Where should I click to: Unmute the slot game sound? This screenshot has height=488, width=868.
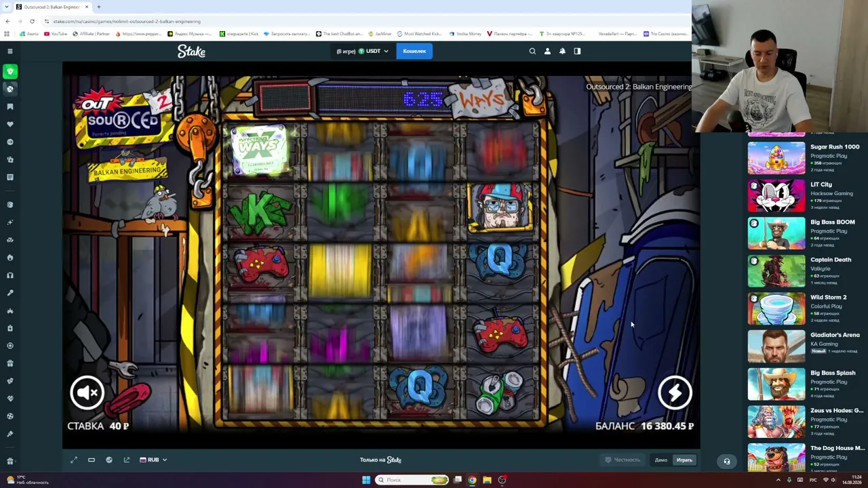87,392
